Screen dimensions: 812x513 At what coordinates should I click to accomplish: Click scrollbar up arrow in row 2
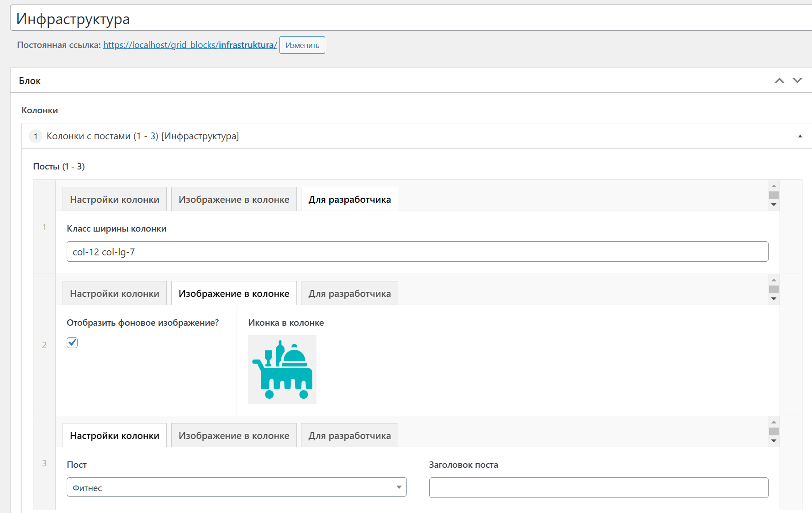pos(774,280)
